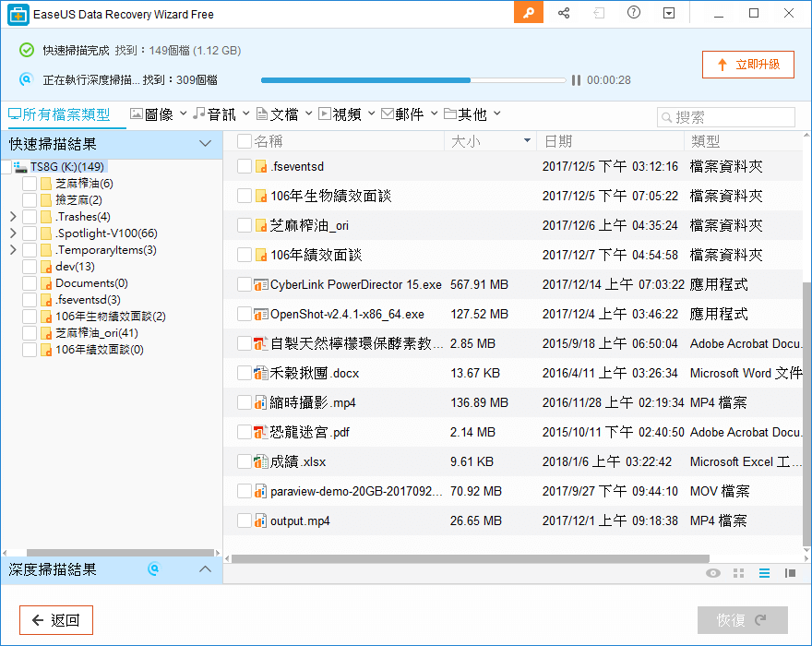This screenshot has height=646, width=812.
Task: Expand the .Trashes(4) tree node
Action: 13,217
